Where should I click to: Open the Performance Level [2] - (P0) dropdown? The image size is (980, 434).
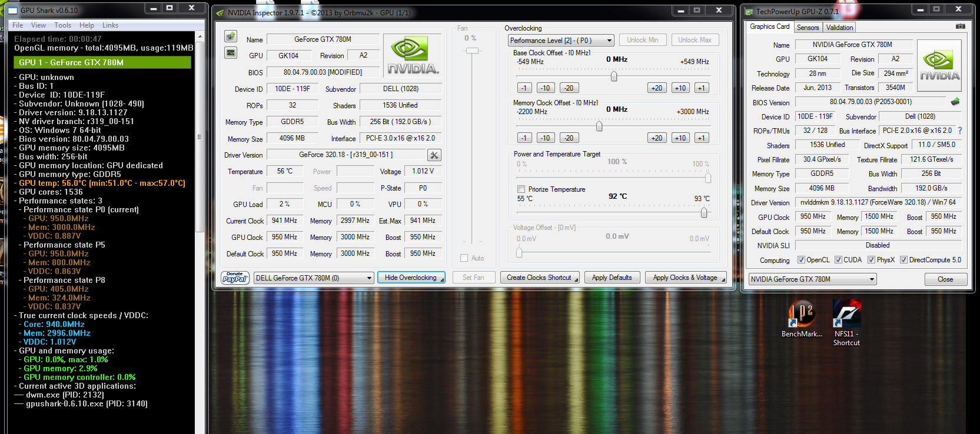[x=562, y=40]
